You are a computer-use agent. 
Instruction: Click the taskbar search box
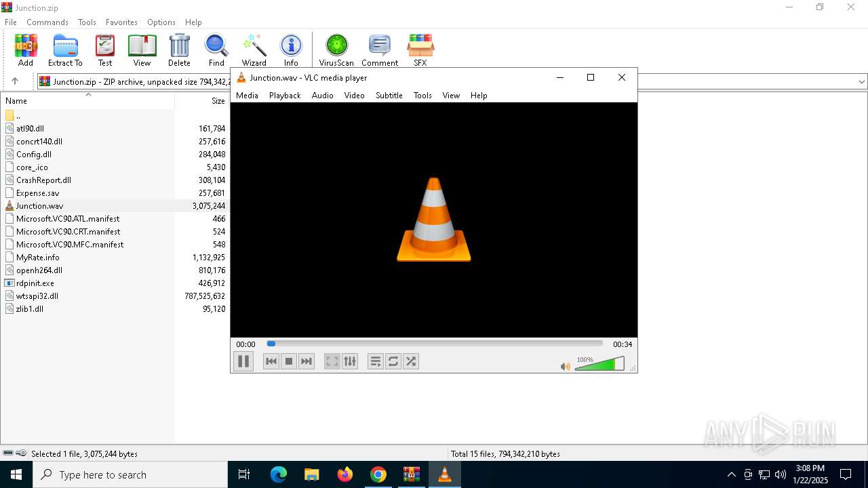click(x=130, y=474)
